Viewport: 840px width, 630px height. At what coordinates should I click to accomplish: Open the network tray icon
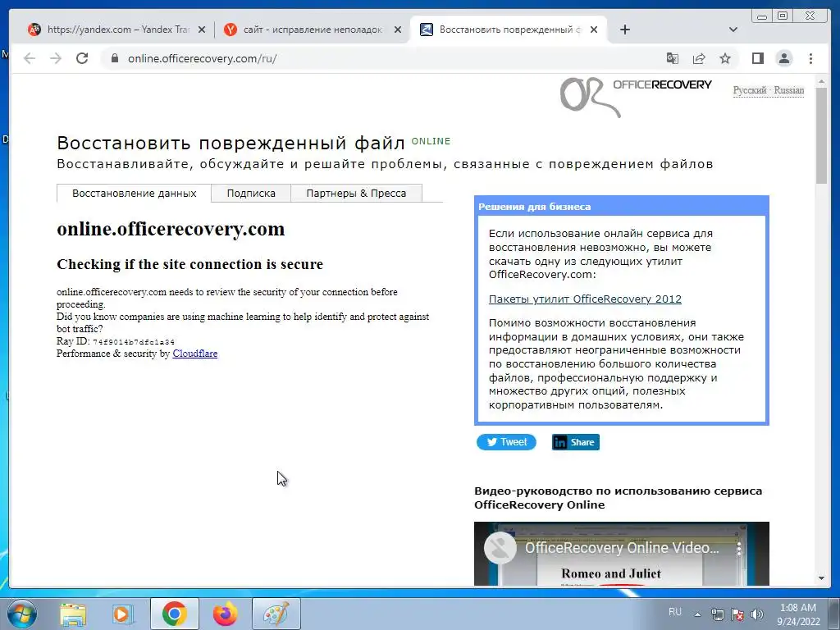(x=717, y=614)
